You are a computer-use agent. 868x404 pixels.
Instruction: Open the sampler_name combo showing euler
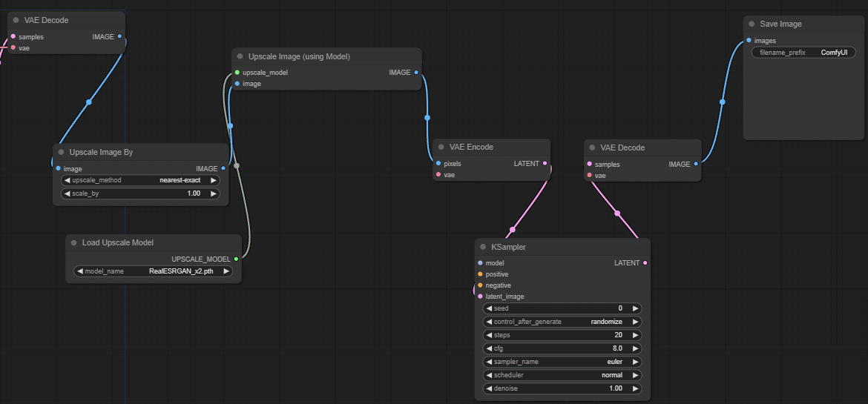coord(562,362)
